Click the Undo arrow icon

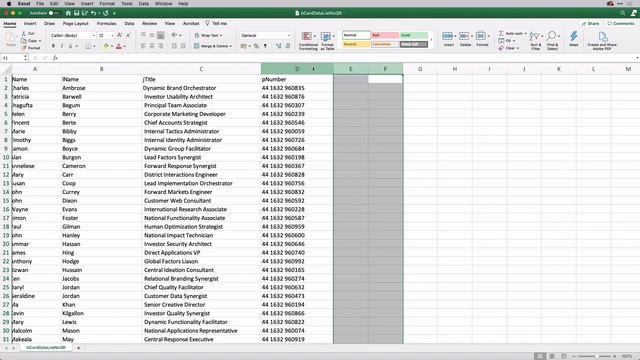coord(93,13)
